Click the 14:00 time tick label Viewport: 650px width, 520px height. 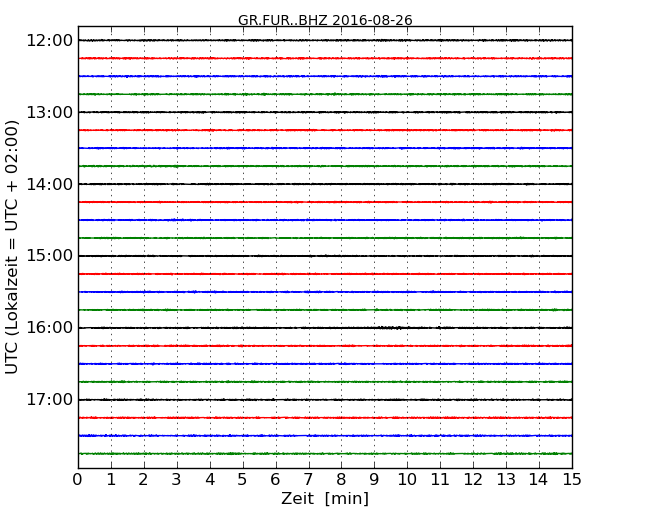[x=49, y=184]
